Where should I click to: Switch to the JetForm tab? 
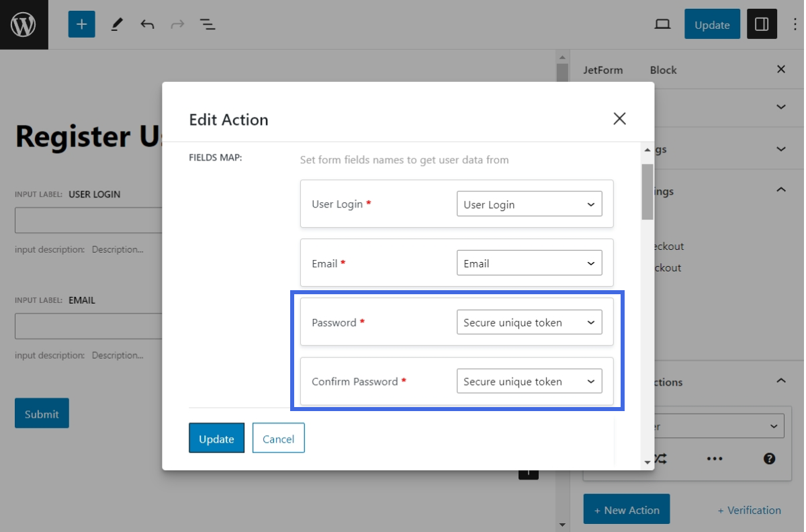click(603, 69)
